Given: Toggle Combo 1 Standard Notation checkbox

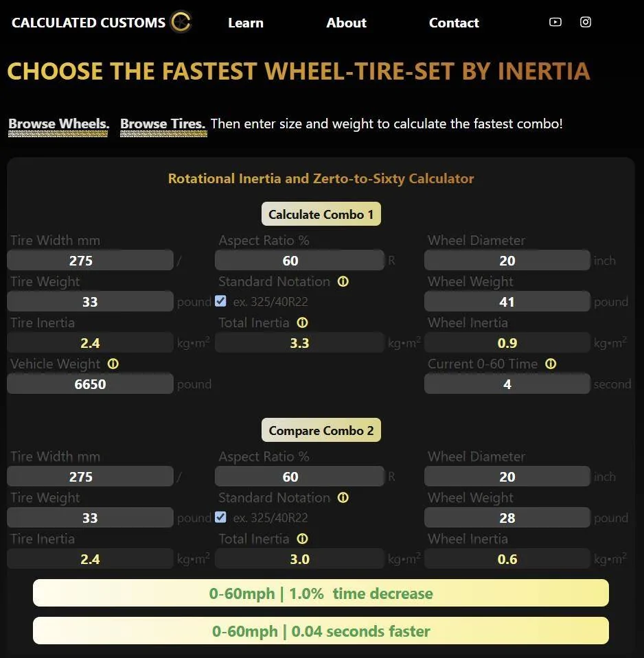Looking at the screenshot, I should pyautogui.click(x=220, y=301).
